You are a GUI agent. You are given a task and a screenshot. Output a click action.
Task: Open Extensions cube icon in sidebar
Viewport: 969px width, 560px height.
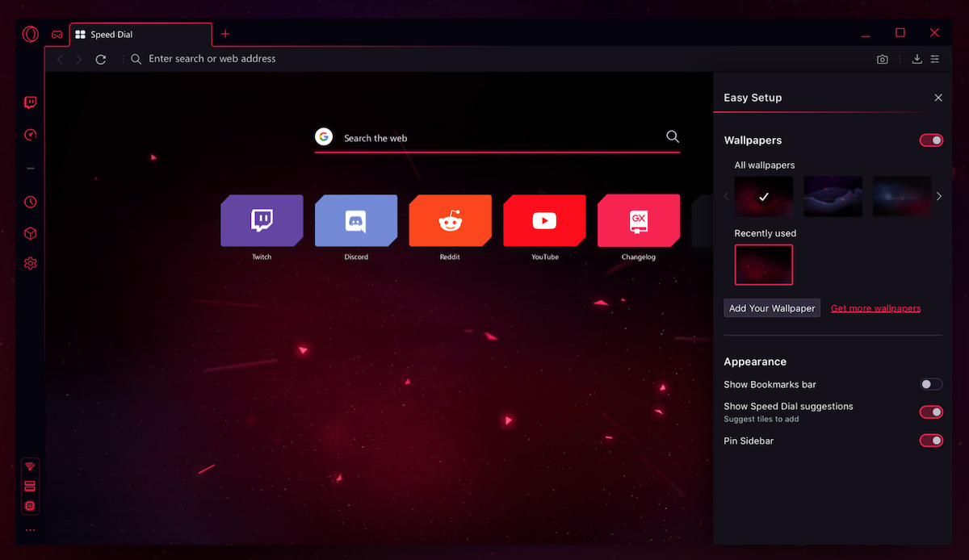point(30,233)
